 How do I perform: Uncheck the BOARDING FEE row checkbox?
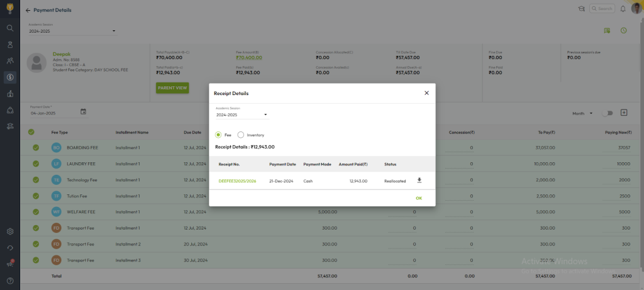click(36, 147)
